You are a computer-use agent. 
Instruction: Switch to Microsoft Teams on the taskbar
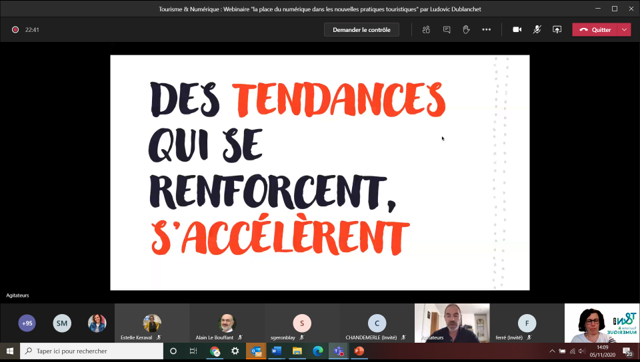click(x=338, y=351)
